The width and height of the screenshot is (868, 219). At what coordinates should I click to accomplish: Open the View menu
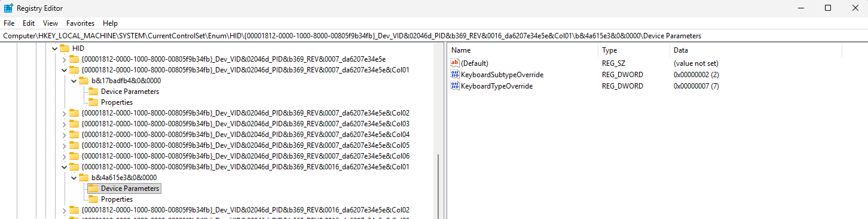(51, 23)
